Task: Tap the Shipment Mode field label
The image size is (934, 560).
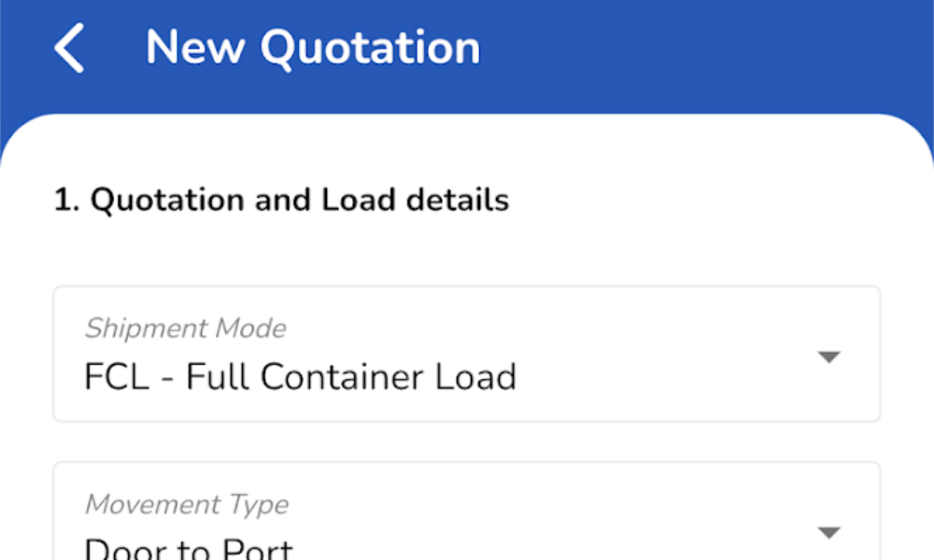Action: coord(185,328)
